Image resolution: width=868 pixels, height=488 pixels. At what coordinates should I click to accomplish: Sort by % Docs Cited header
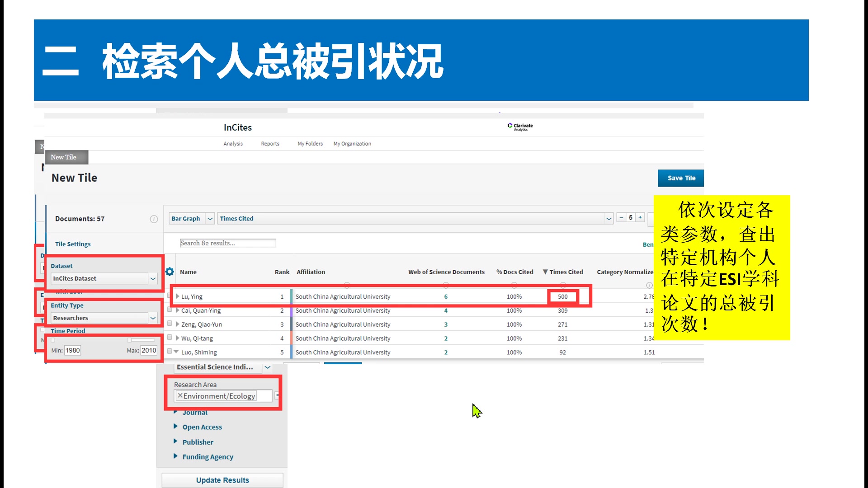pos(514,272)
